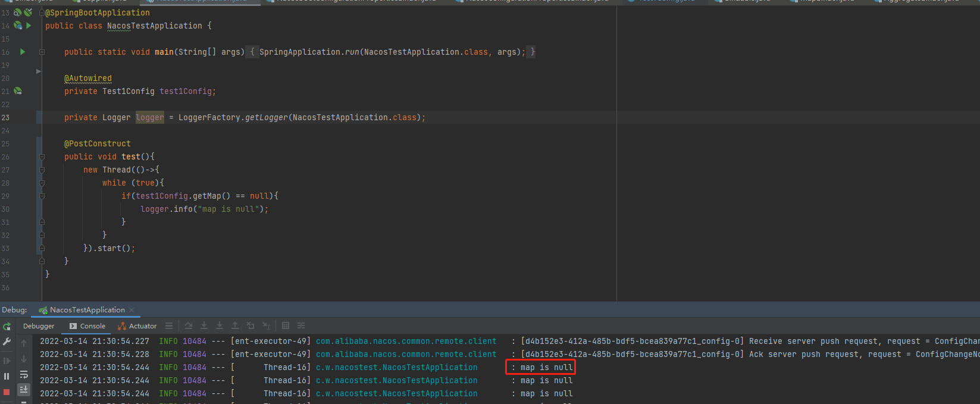Click fold end marker on line 31

point(42,222)
